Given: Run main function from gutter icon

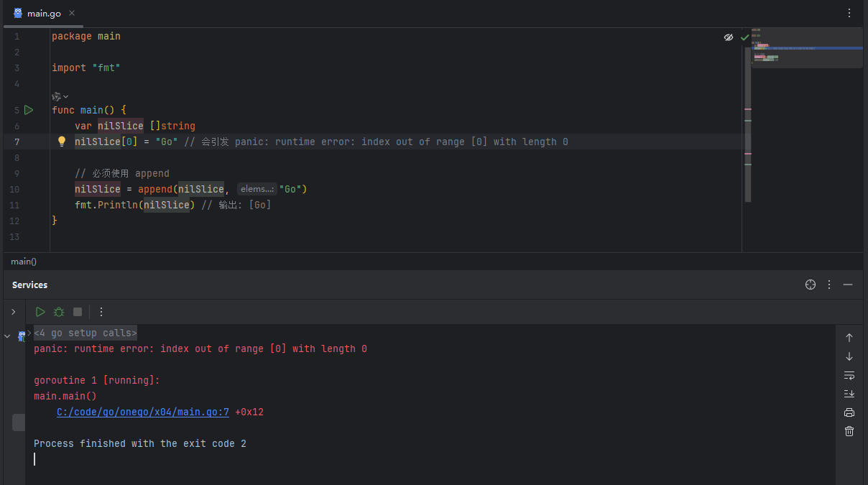Looking at the screenshot, I should coord(28,110).
